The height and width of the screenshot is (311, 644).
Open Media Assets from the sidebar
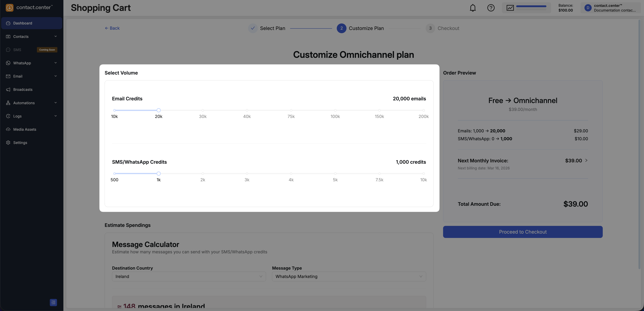coord(24,129)
